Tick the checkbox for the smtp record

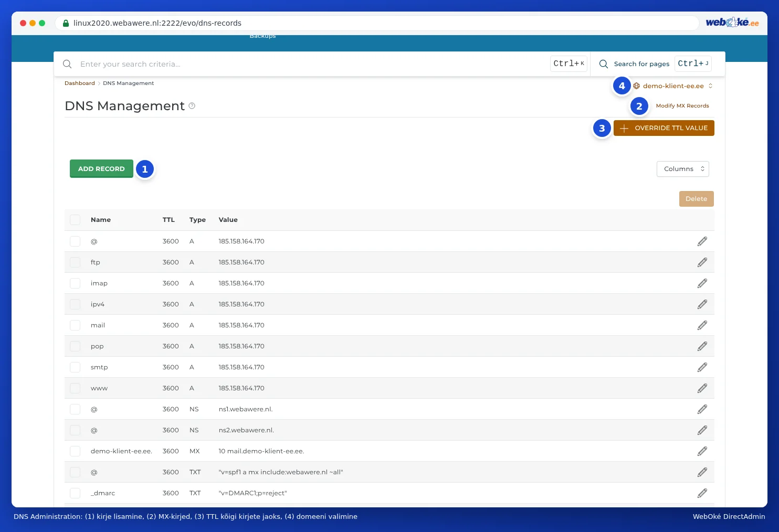click(75, 367)
